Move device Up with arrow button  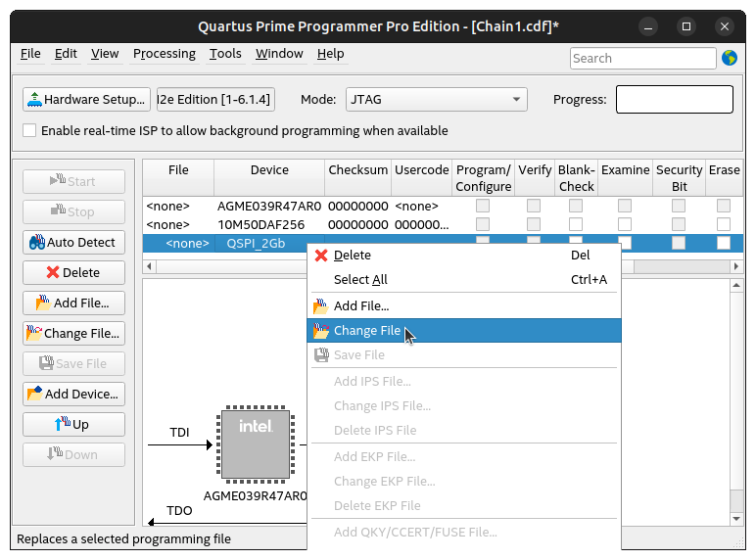click(x=73, y=424)
